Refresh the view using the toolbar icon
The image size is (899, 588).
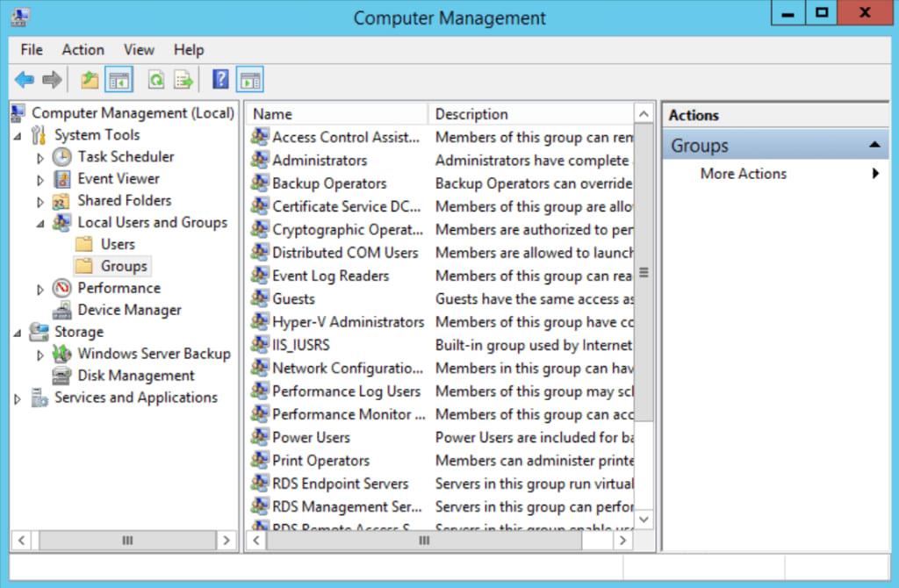pyautogui.click(x=156, y=80)
